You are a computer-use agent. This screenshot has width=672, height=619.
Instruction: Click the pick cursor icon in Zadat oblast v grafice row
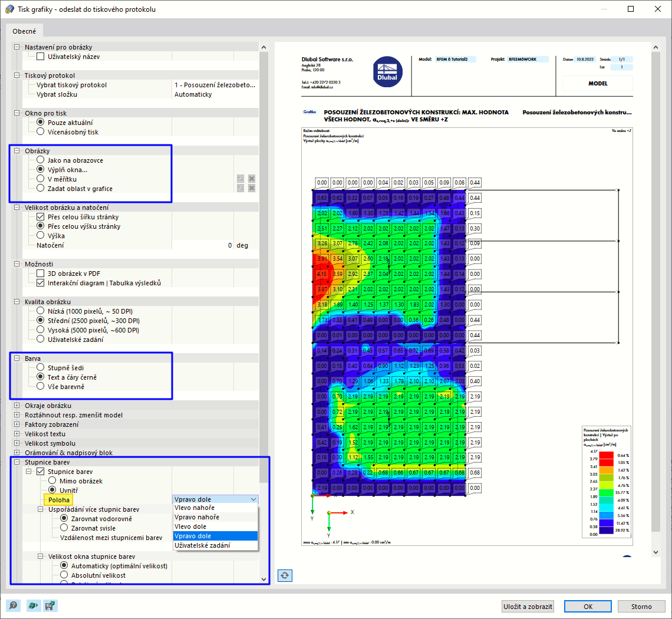(x=241, y=188)
